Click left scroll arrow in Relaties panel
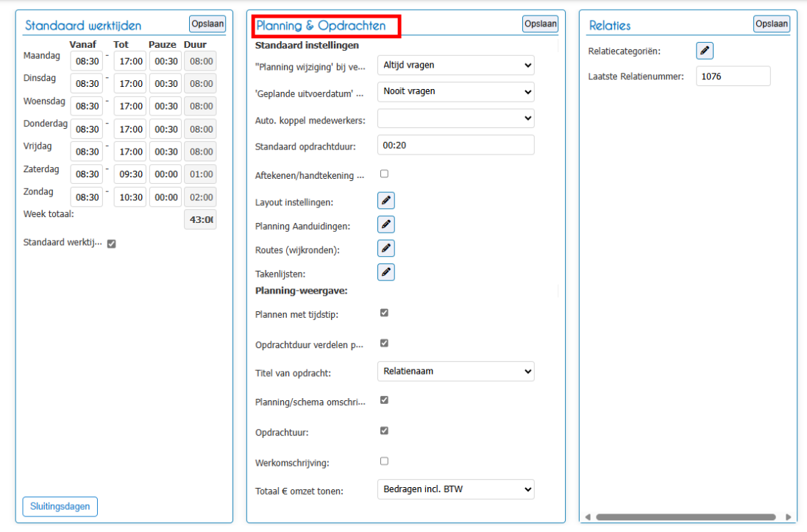Screen dimensions: 807x532 589,517
